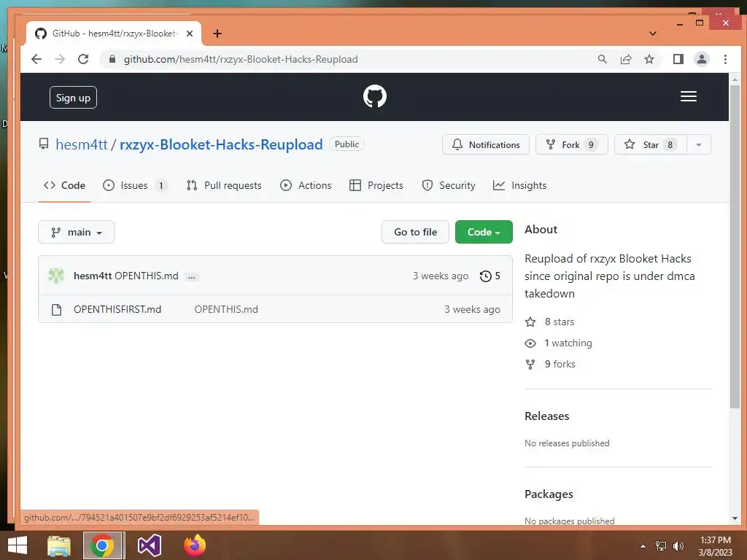Open File Explorer from the taskbar
The image size is (747, 560).
tap(59, 545)
